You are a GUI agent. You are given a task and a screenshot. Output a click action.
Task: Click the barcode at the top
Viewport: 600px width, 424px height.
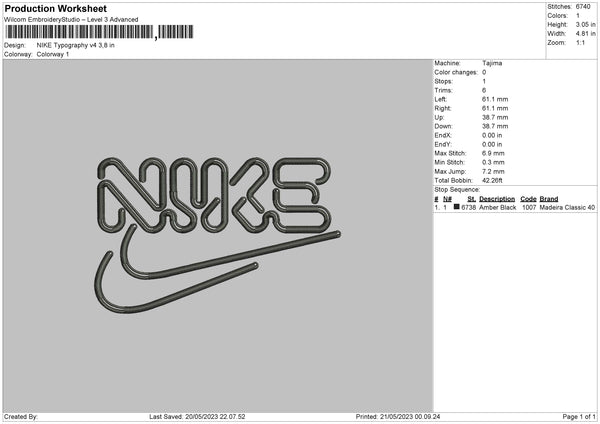tap(99, 32)
